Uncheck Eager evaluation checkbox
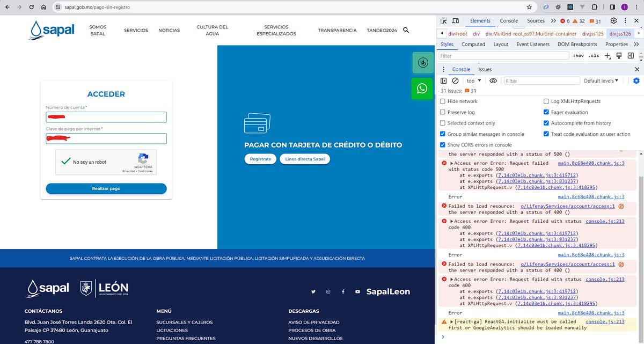 tap(546, 112)
